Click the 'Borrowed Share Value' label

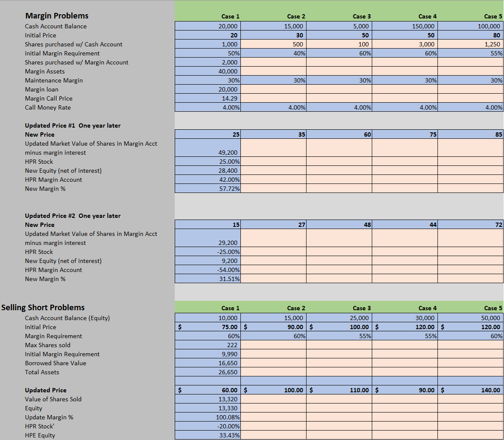pos(56,363)
